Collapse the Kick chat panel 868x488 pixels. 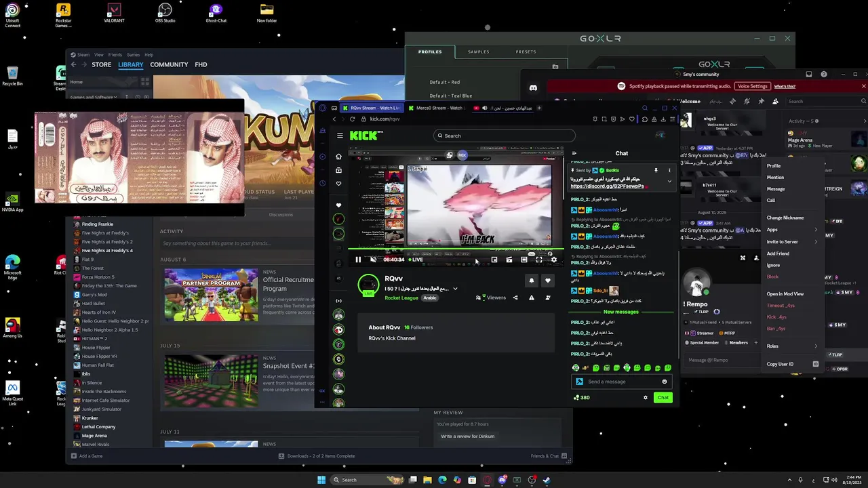(x=574, y=153)
